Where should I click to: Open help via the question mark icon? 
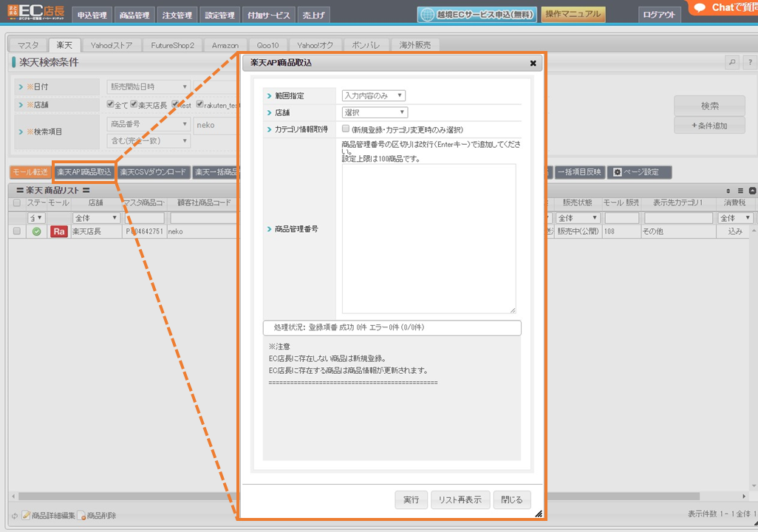click(x=748, y=63)
